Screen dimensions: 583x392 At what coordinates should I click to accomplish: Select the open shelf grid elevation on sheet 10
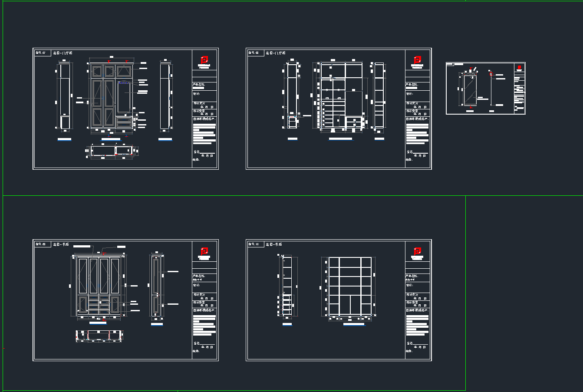coord(350,286)
